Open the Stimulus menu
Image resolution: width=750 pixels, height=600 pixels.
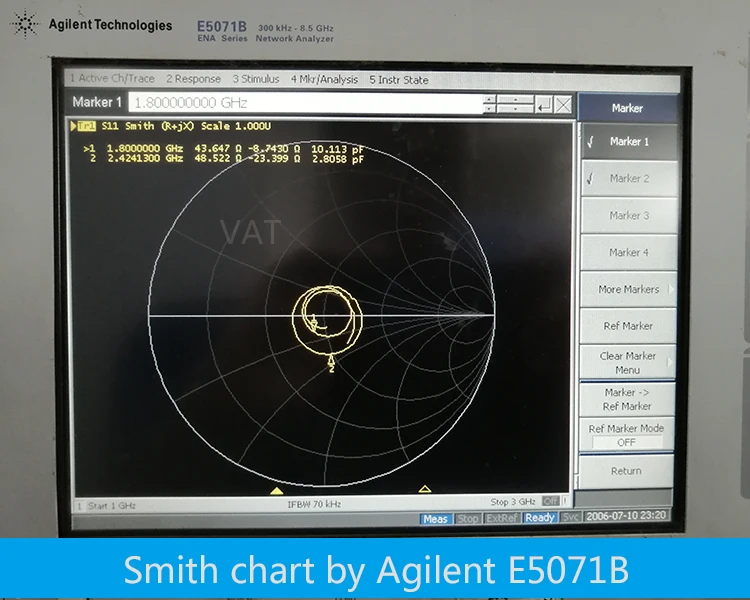tap(256, 79)
